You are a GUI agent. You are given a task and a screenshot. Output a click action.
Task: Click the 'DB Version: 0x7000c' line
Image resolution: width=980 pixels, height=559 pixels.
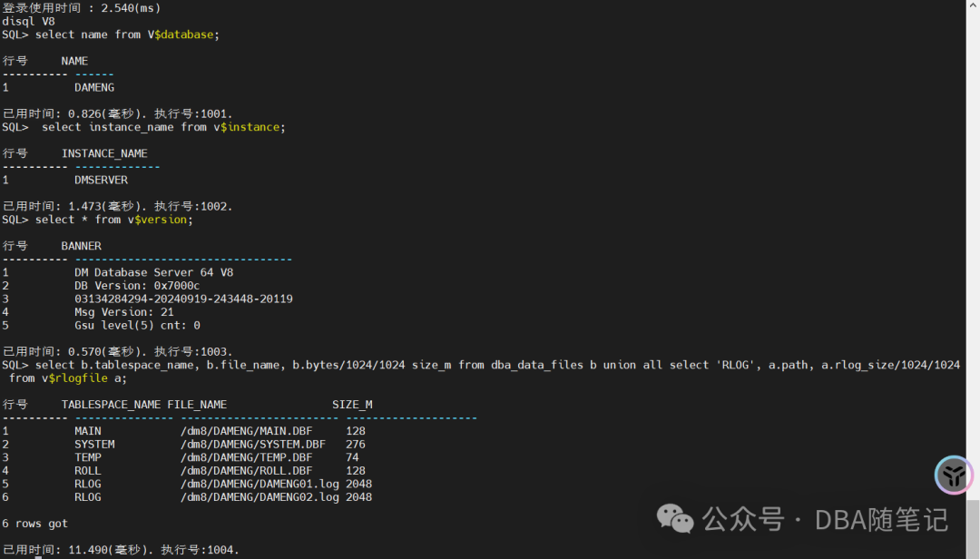click(137, 286)
